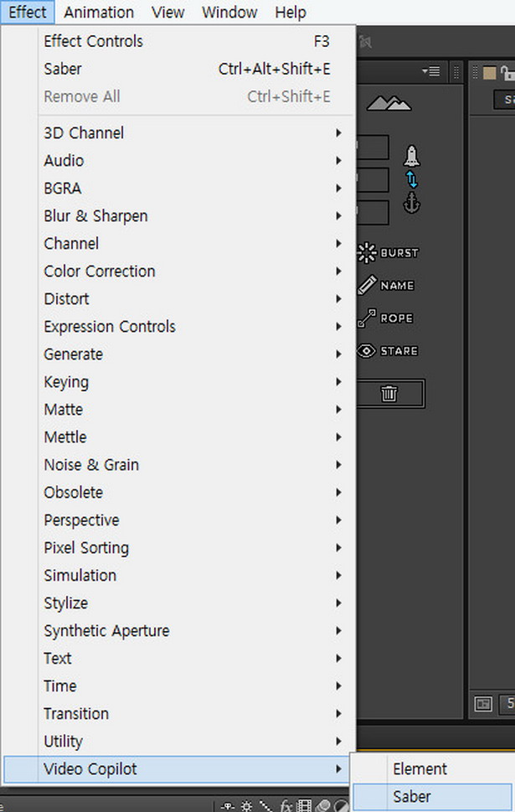Close the Effect menu in menu bar
Viewport: 515px width, 812px height.
pyautogui.click(x=28, y=12)
